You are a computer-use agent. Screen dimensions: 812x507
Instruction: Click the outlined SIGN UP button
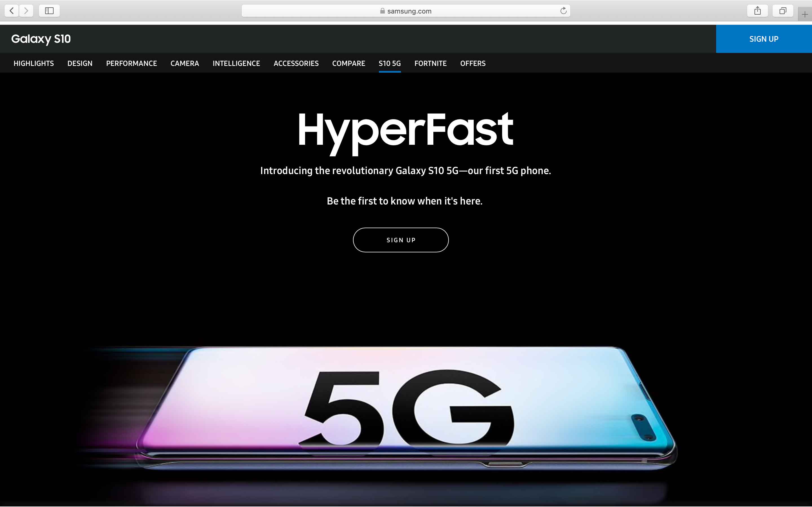tap(401, 240)
